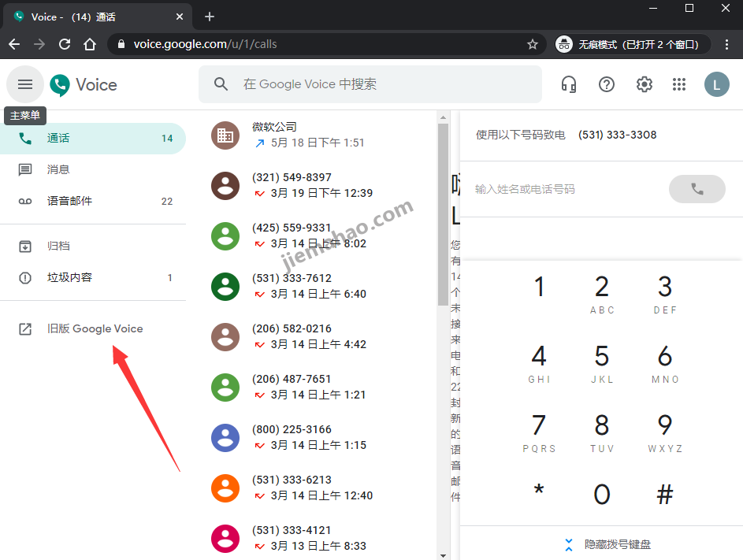Click the call button next to the number field
This screenshot has width=743, height=560.
(x=697, y=189)
